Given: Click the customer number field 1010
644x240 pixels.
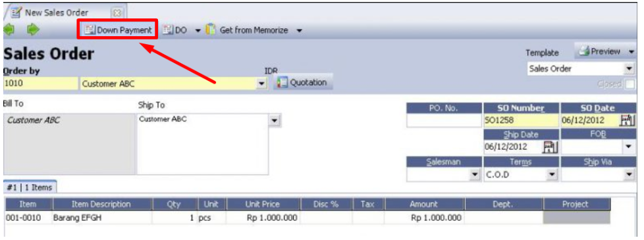Looking at the screenshot, I should (40, 84).
